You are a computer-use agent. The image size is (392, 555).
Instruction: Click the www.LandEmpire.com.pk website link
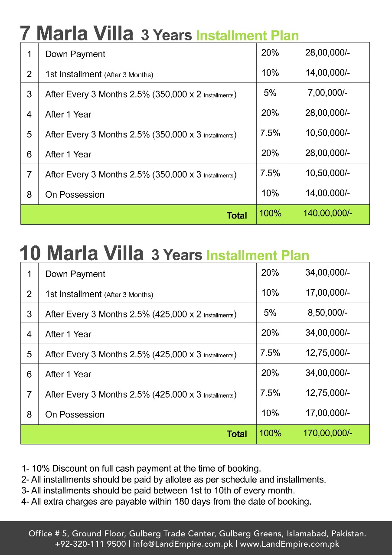click(289, 544)
